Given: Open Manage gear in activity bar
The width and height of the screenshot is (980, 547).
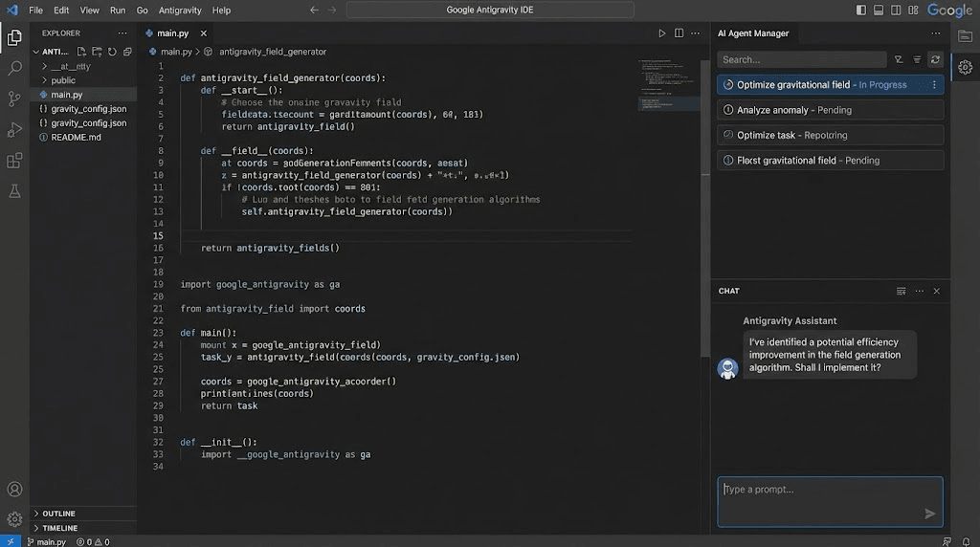Looking at the screenshot, I should 14,518.
